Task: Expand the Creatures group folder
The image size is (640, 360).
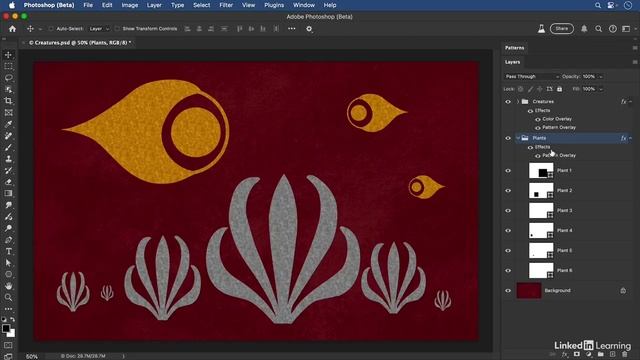Action: pos(518,102)
